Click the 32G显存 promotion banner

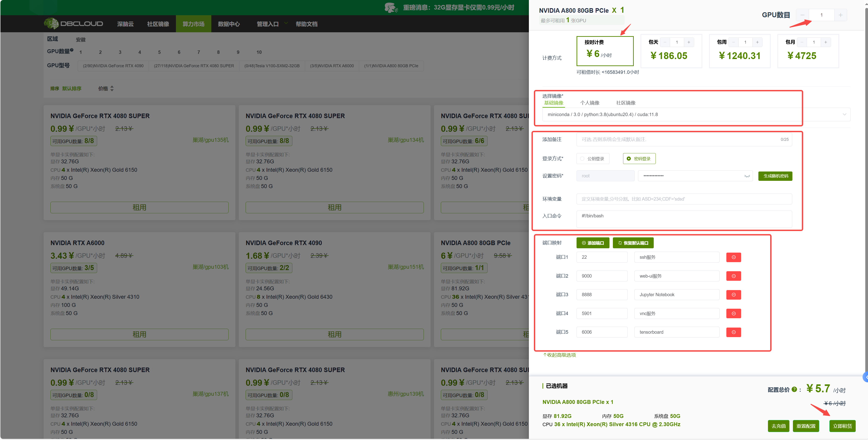(458, 7)
